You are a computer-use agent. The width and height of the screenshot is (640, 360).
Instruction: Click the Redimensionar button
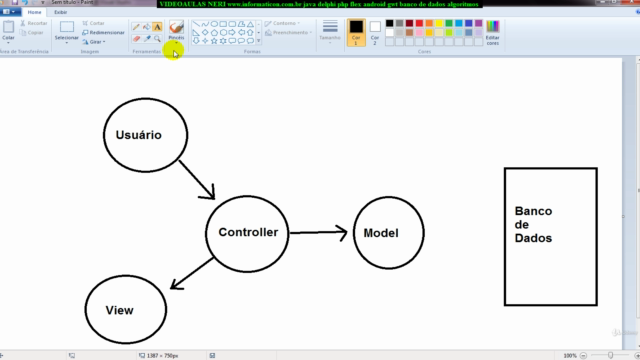(103, 32)
